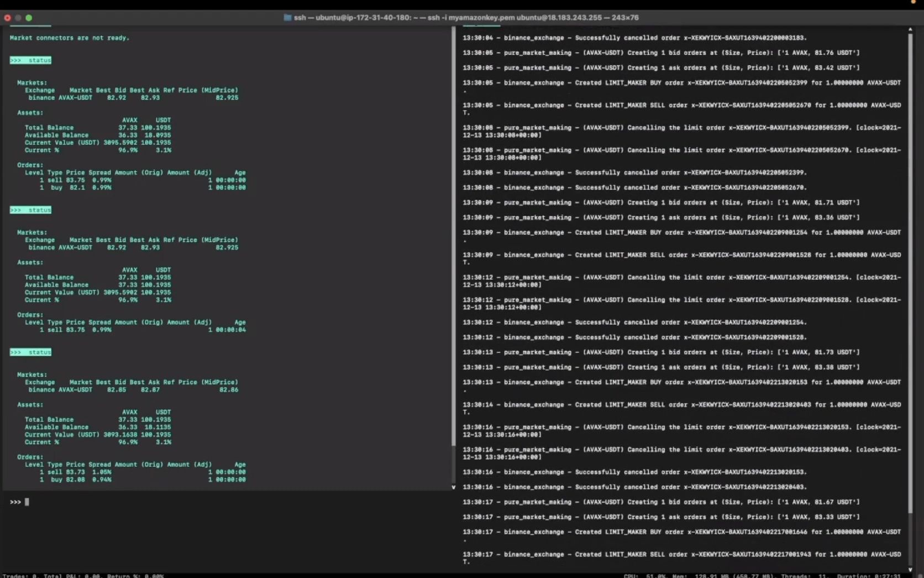The height and width of the screenshot is (578, 924).
Task: Click the 13:30:17 Created LIMIT_MAKER SELL order log
Action: [x=681, y=558]
